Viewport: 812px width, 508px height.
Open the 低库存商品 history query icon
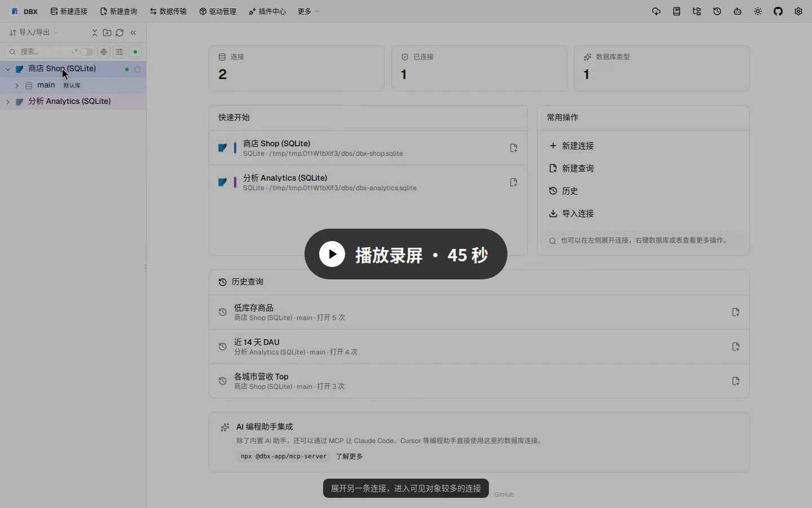pyautogui.click(x=736, y=312)
